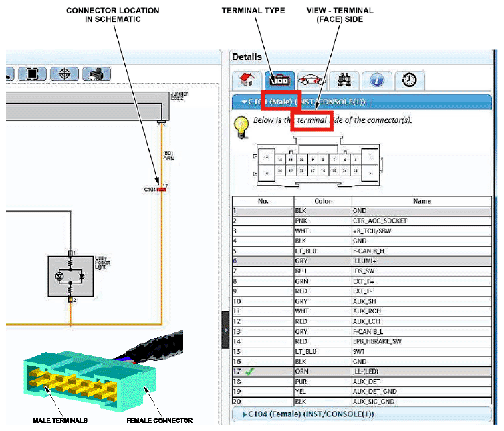
Task: Open the clock history tab
Action: point(409,80)
